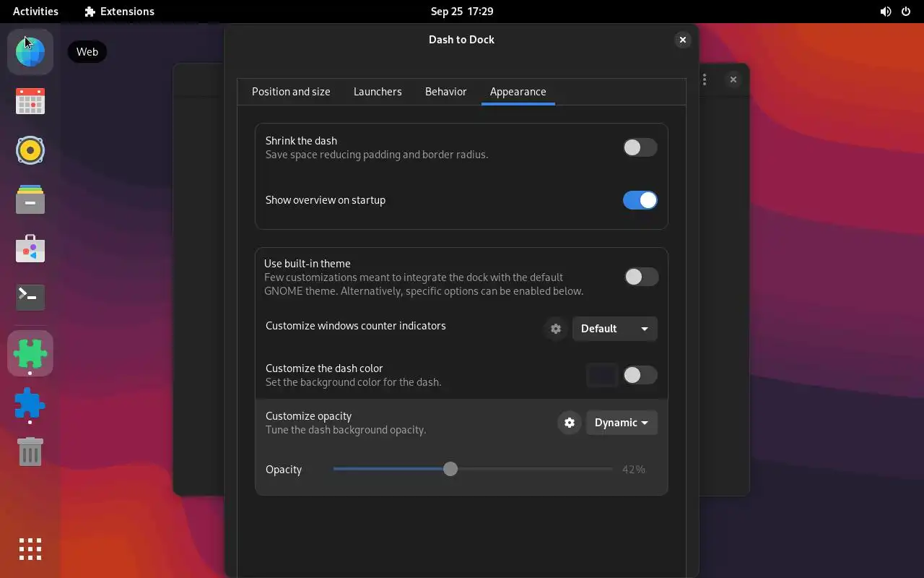924x578 pixels.
Task: Click the volume icon in top bar
Action: 886,12
